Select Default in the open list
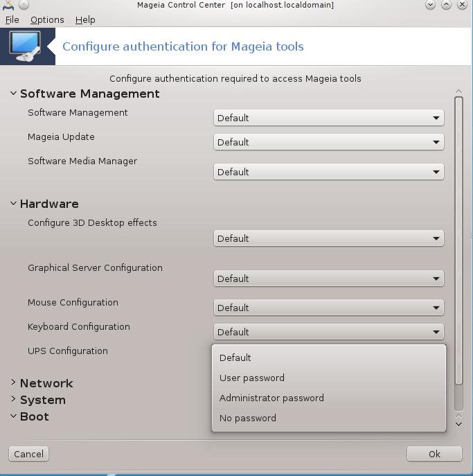Screen dimensions: 473x476 (329, 358)
